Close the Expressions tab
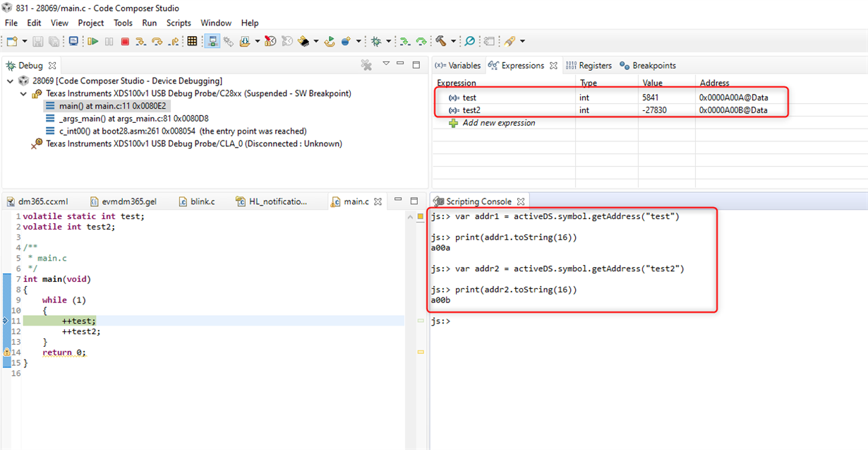868x450 pixels. pyautogui.click(x=555, y=65)
